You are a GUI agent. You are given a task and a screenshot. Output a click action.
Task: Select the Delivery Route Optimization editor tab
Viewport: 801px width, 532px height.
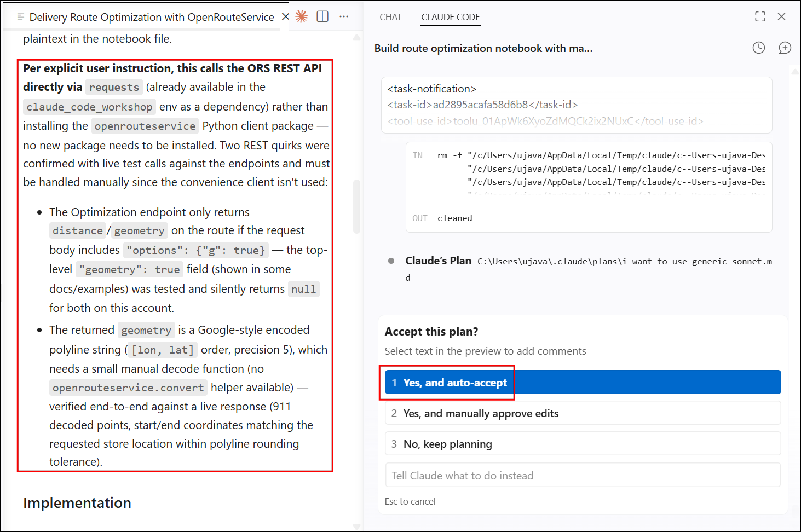[x=152, y=17]
